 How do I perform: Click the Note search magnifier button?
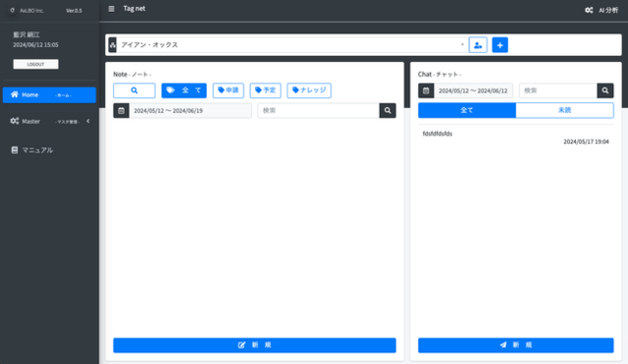(x=388, y=111)
